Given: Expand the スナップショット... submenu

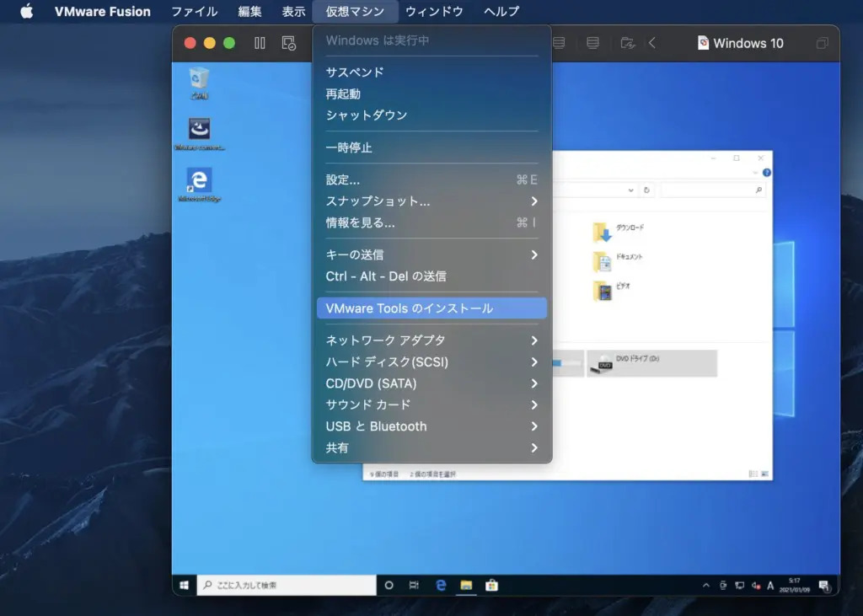Looking at the screenshot, I should (x=431, y=201).
